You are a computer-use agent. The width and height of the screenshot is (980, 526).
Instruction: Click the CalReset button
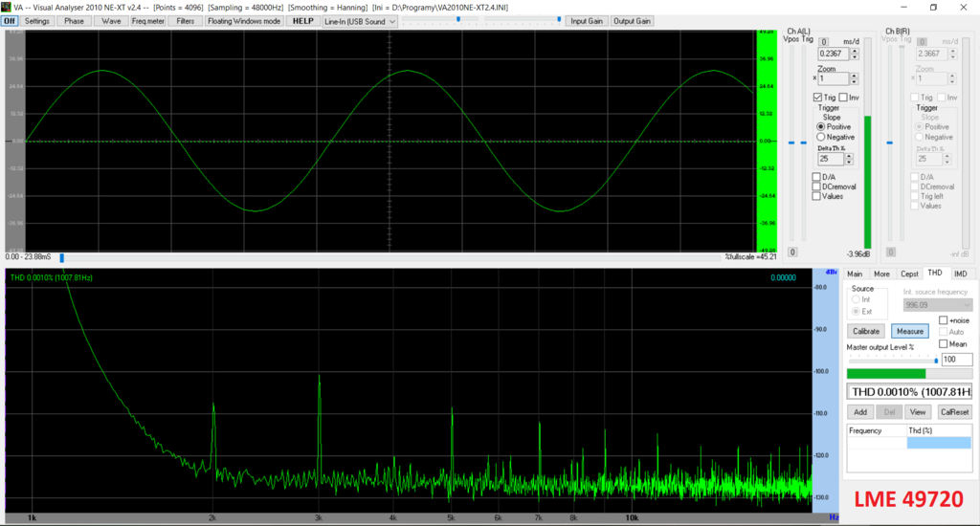click(x=954, y=411)
